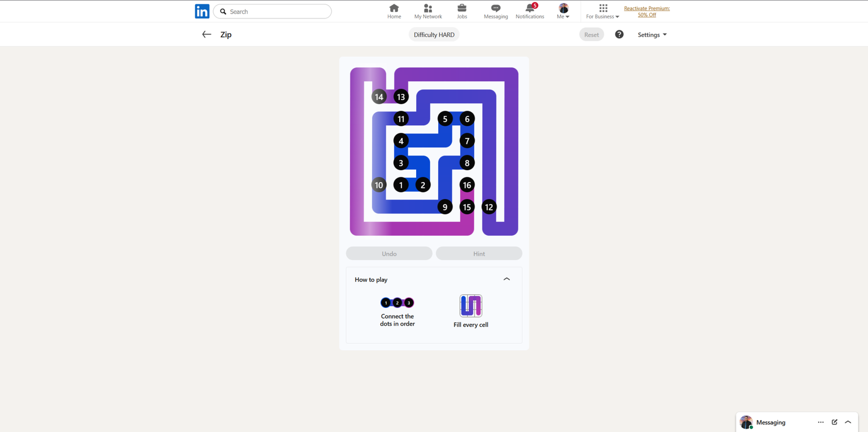Collapse the How to play section
868x432 pixels.
[x=507, y=279]
